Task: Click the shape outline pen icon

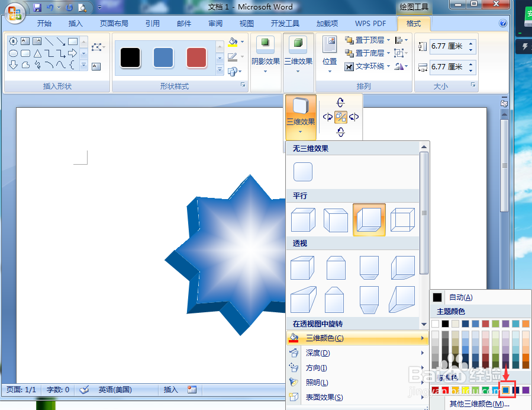Action: pos(233,57)
